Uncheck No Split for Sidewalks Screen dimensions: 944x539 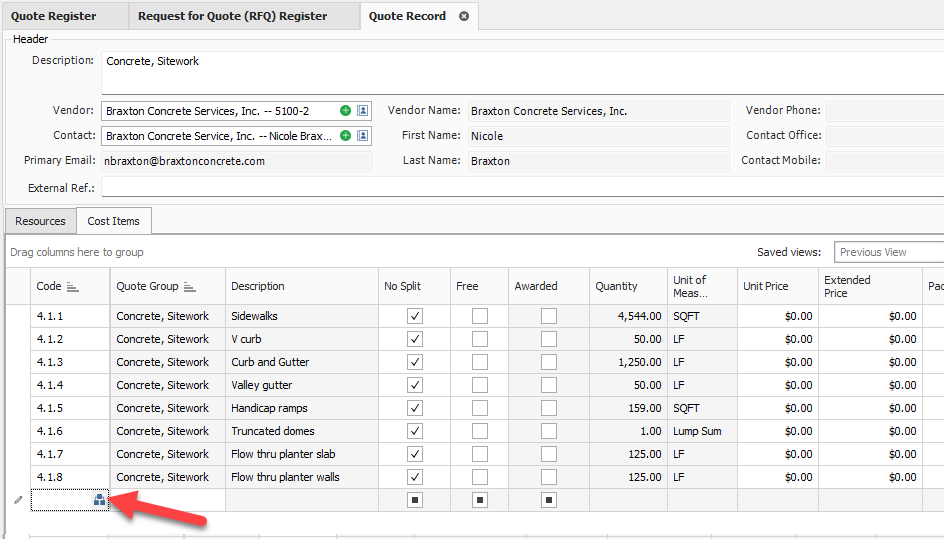coord(415,316)
